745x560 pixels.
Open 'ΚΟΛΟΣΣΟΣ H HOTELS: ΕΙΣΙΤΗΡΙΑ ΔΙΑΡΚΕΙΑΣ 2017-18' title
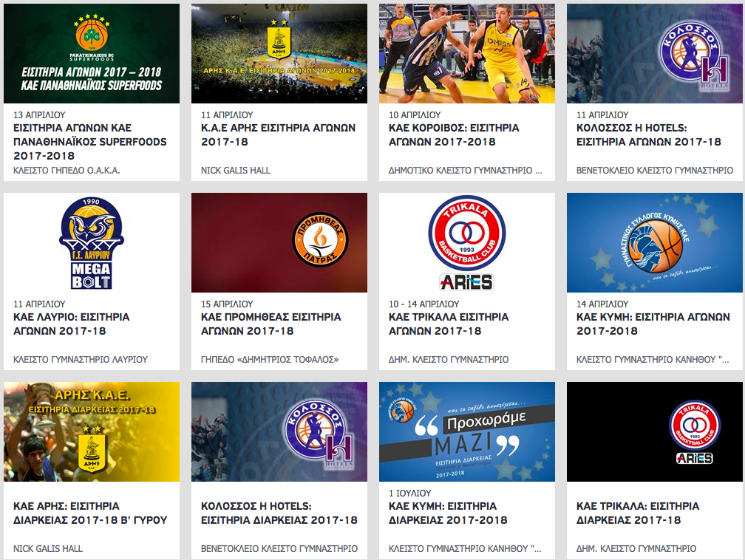[x=279, y=513]
